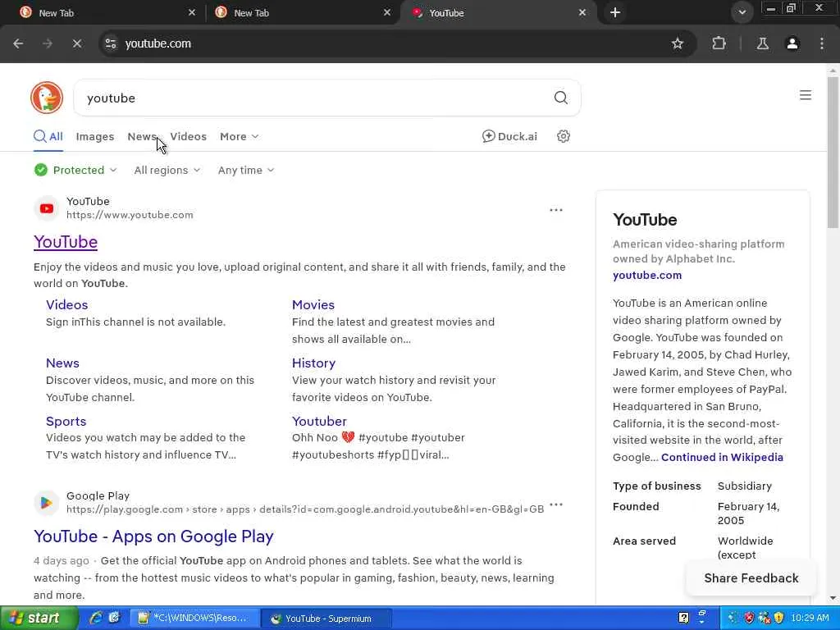Click the Google Play favicon icon

(47, 503)
